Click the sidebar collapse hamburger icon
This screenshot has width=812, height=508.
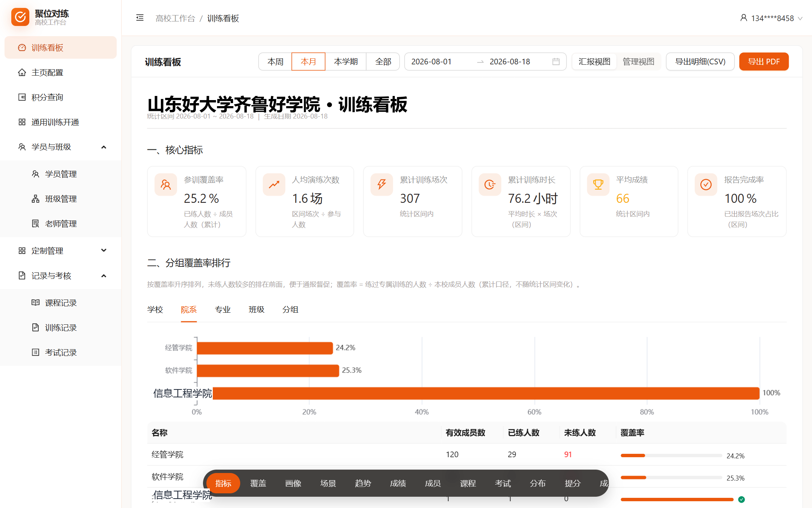click(x=140, y=18)
